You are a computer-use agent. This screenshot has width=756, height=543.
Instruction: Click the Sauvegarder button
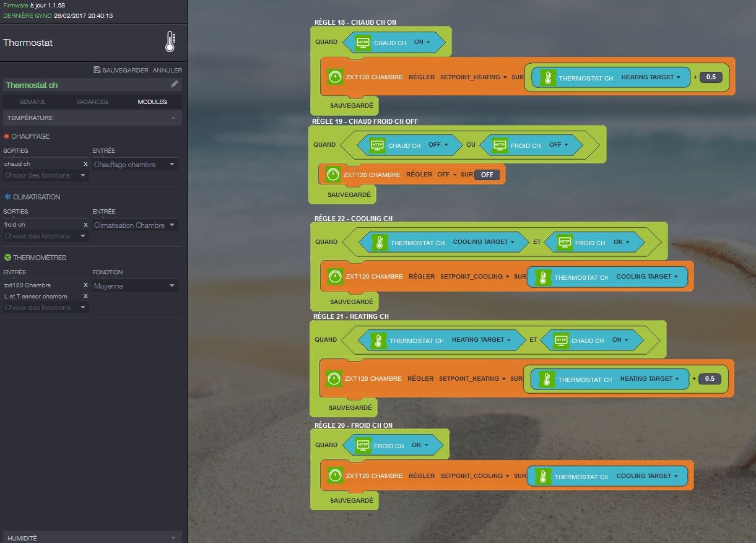[x=121, y=70]
